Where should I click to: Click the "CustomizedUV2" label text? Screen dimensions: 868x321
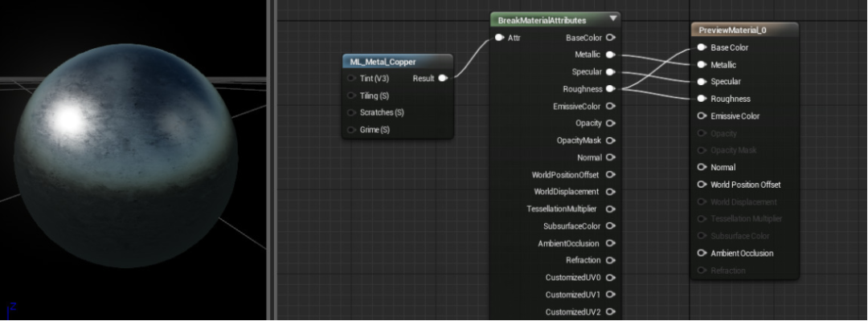[573, 311]
